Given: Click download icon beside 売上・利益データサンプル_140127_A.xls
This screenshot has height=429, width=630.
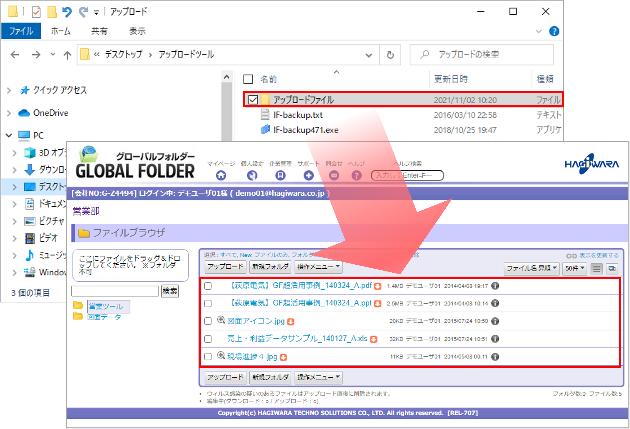Looking at the screenshot, I should click(x=373, y=339).
